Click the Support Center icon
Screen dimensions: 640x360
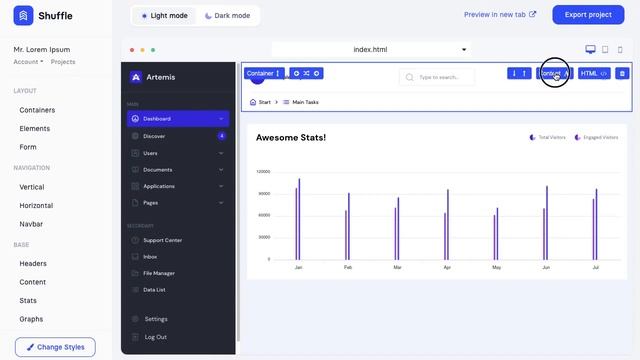(135, 240)
